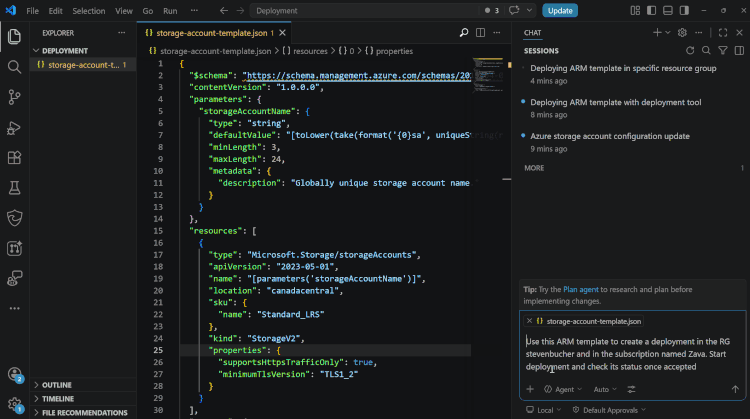750x419 pixels.
Task: Open the Default Approvals dropdown
Action: [609, 410]
